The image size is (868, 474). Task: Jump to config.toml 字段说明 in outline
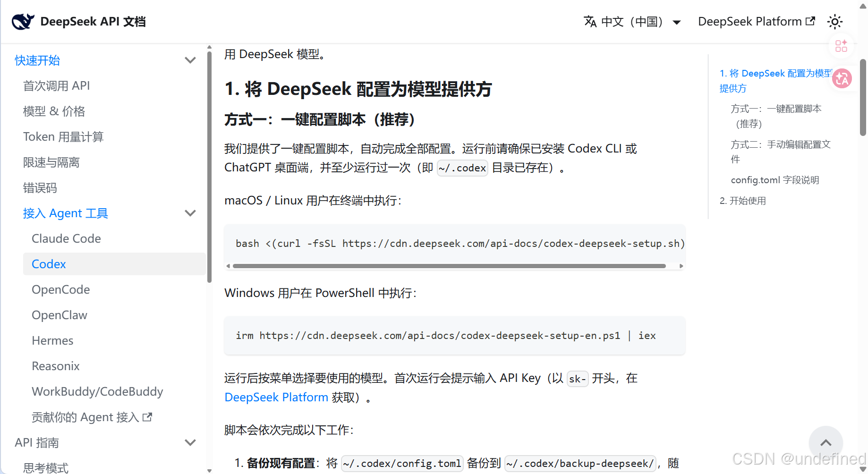tap(775, 180)
